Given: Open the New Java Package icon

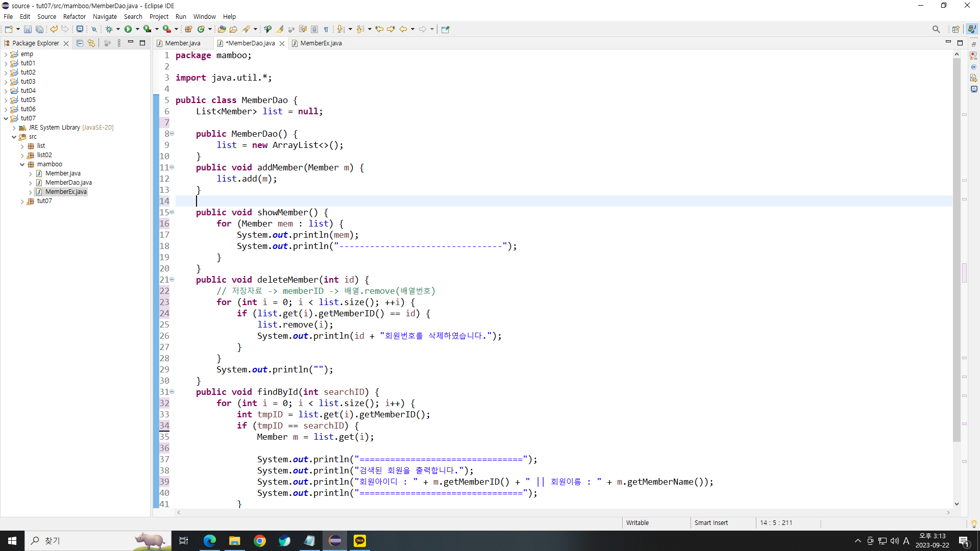Looking at the screenshot, I should 188,30.
